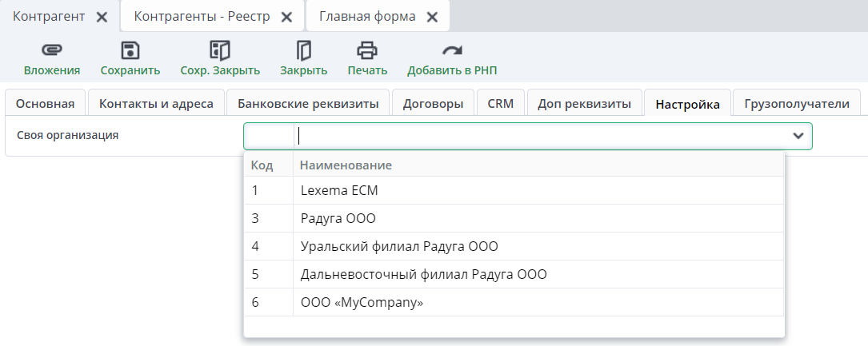This screenshot has width=868, height=346.
Task: Click the Закрыть toolbar icon
Action: point(303,51)
